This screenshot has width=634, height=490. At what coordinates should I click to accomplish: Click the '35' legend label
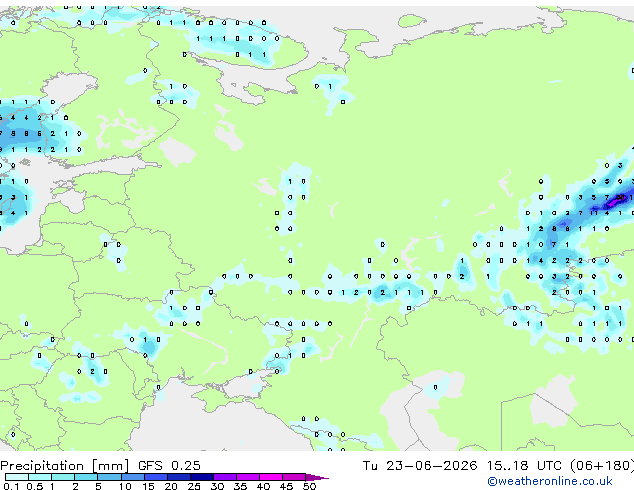point(240,486)
